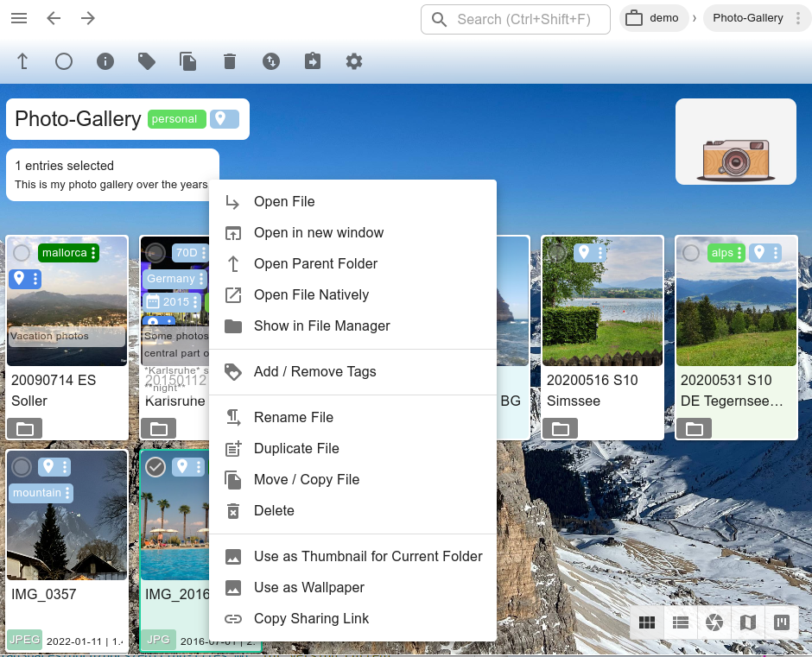Image resolution: width=812 pixels, height=657 pixels.
Task: Click the tags icon in toolbar
Action: [147, 61]
